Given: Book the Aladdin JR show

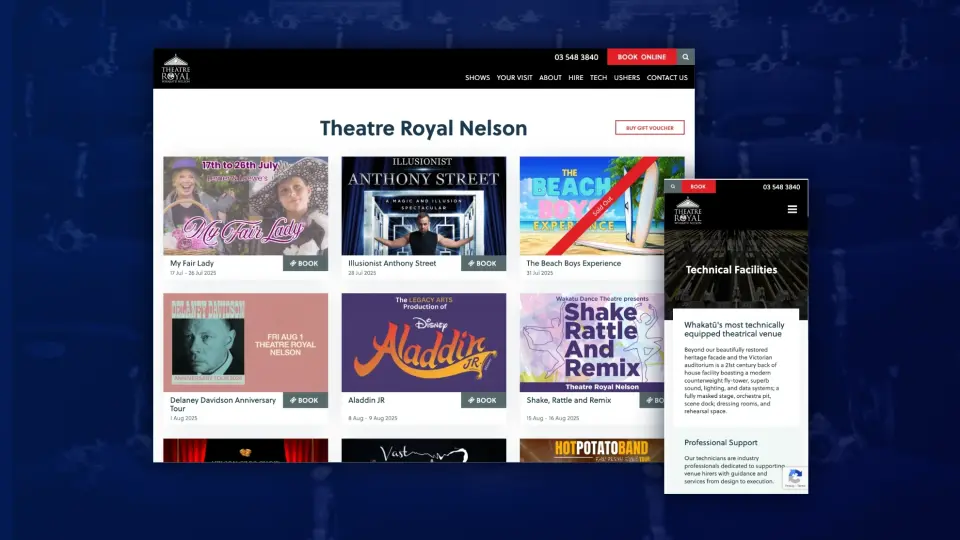Looking at the screenshot, I should (483, 400).
